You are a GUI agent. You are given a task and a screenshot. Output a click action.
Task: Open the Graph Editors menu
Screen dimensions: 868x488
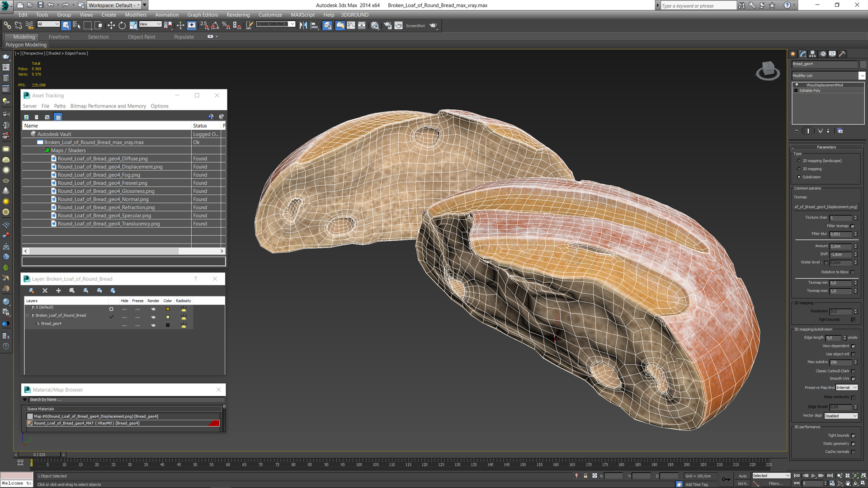203,15
